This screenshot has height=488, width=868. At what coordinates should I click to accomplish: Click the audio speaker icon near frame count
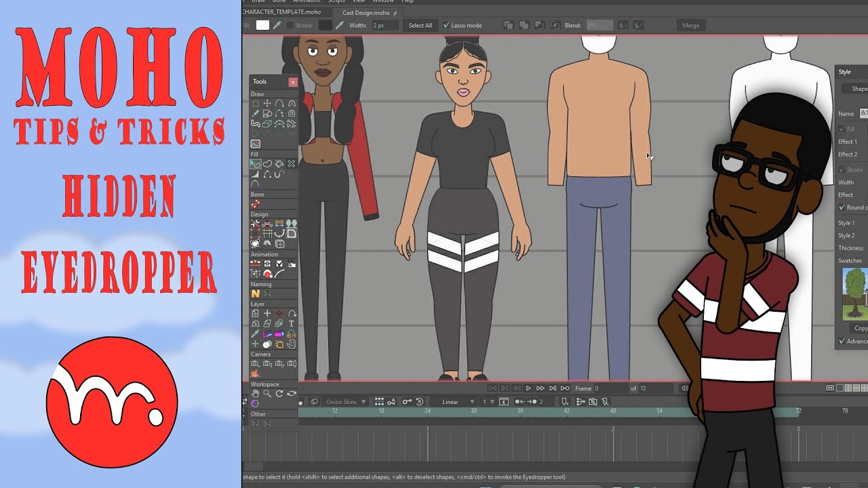pos(684,388)
